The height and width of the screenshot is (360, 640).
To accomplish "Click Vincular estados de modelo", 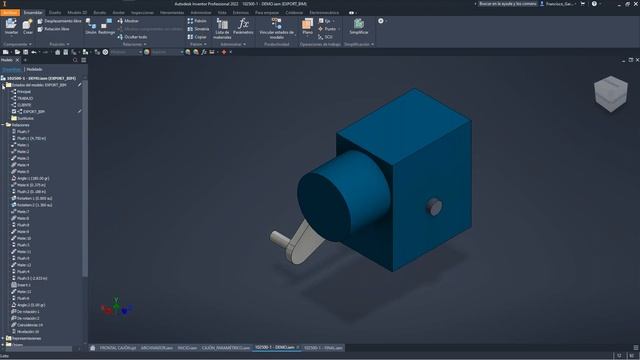I will click(x=276, y=29).
